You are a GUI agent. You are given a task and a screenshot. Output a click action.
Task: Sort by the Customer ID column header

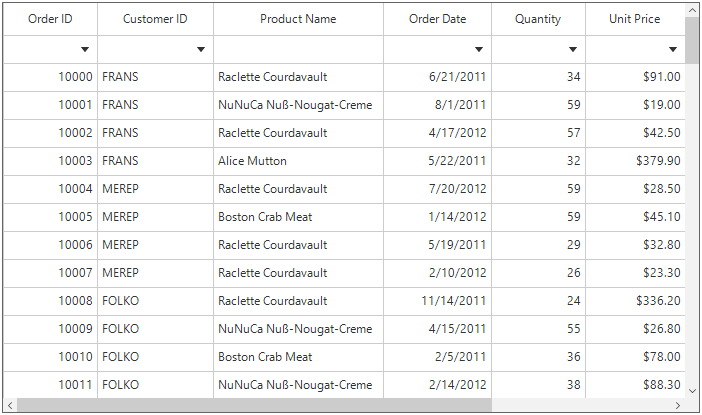(155, 19)
